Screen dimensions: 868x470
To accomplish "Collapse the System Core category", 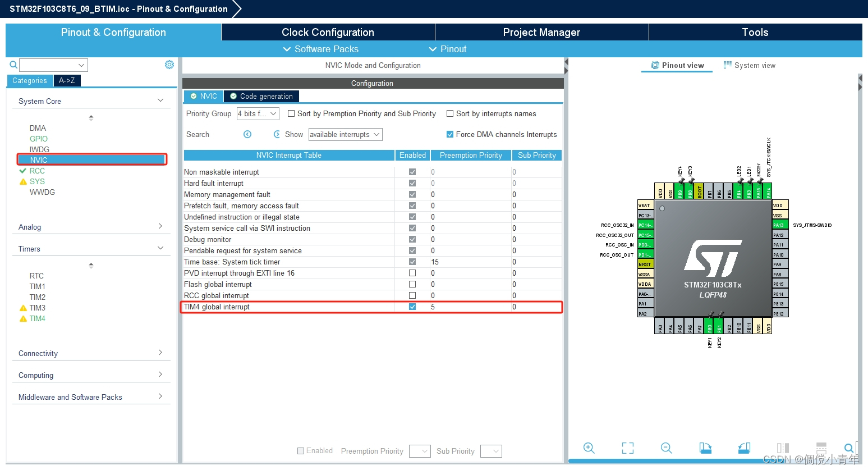I will (160, 101).
